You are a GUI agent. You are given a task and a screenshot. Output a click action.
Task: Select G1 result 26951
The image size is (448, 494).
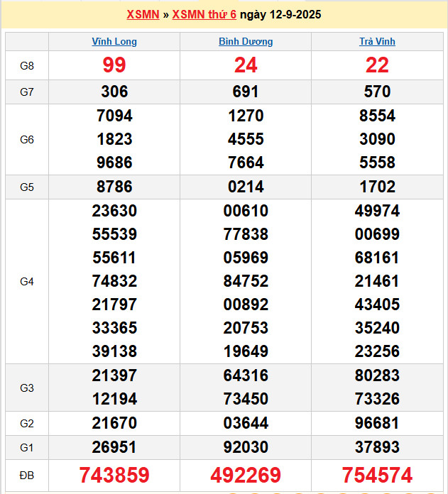click(x=114, y=447)
